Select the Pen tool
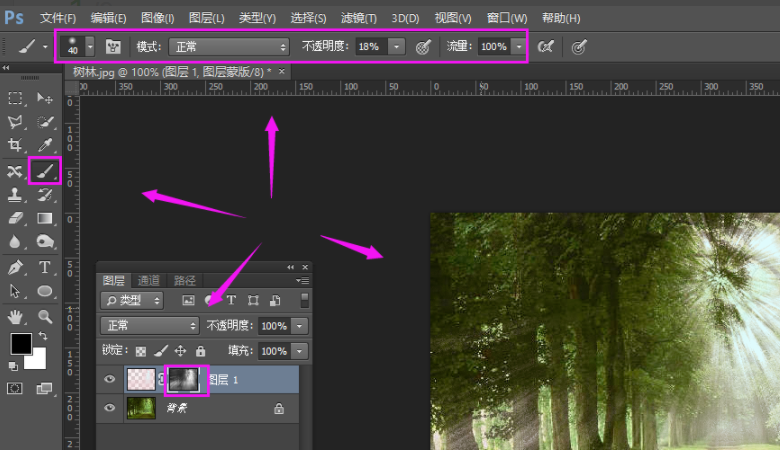The image size is (780, 450). click(x=15, y=267)
